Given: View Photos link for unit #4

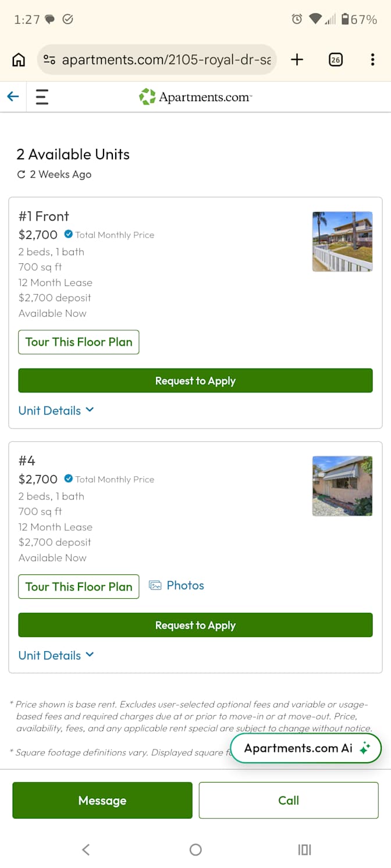Looking at the screenshot, I should pyautogui.click(x=177, y=585).
